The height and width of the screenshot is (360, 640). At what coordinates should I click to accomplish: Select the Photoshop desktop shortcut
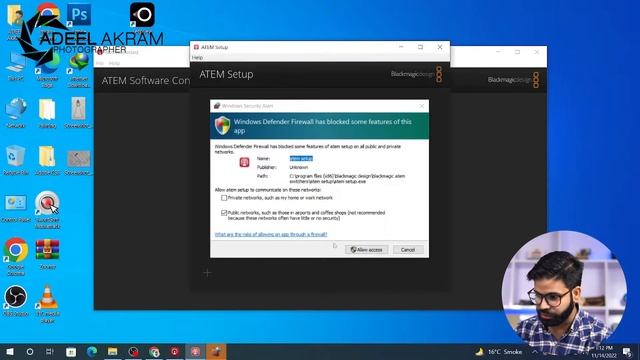79,15
